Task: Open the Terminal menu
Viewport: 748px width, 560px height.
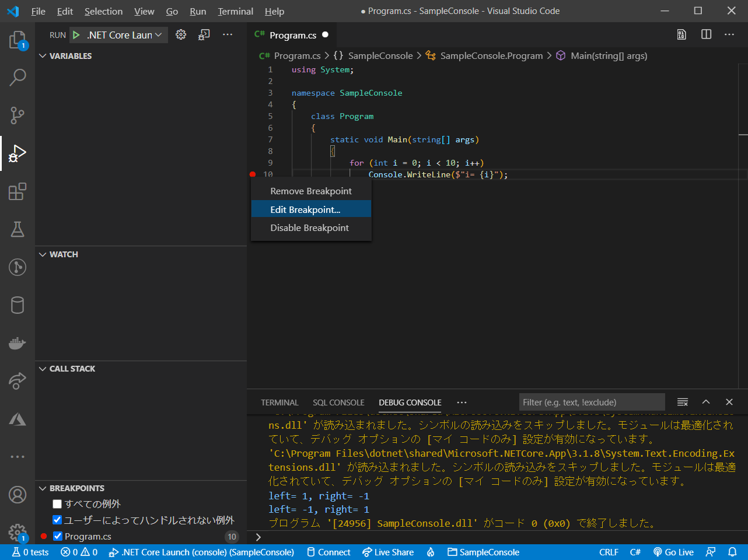Action: pos(236,11)
